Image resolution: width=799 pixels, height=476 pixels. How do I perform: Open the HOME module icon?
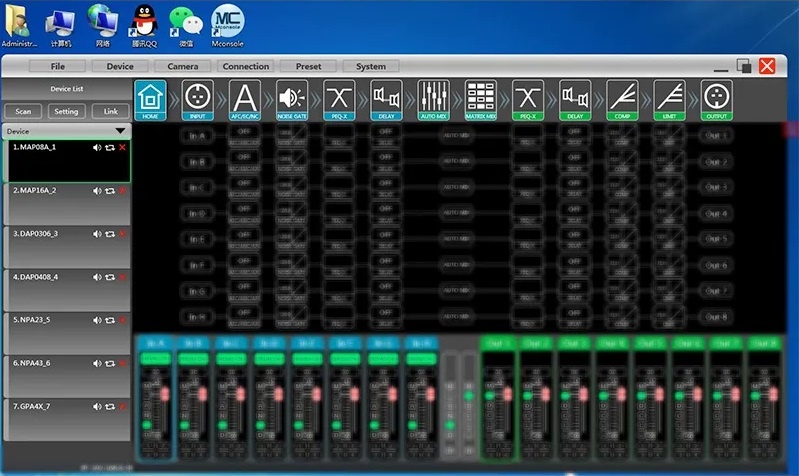tap(150, 99)
